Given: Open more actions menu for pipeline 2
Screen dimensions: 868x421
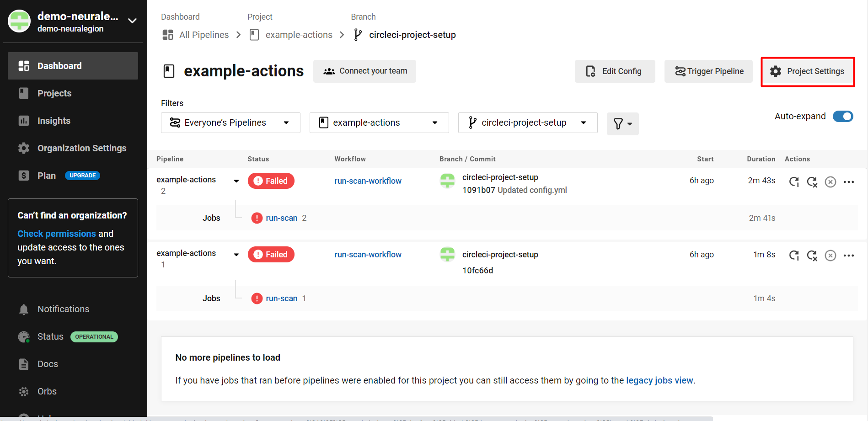Looking at the screenshot, I should click(x=849, y=182).
